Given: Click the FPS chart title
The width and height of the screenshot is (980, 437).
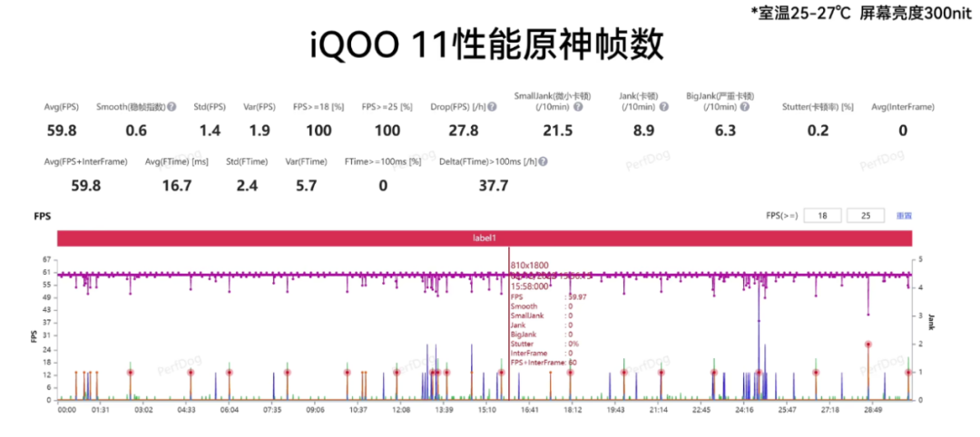Looking at the screenshot, I should click(x=43, y=216).
